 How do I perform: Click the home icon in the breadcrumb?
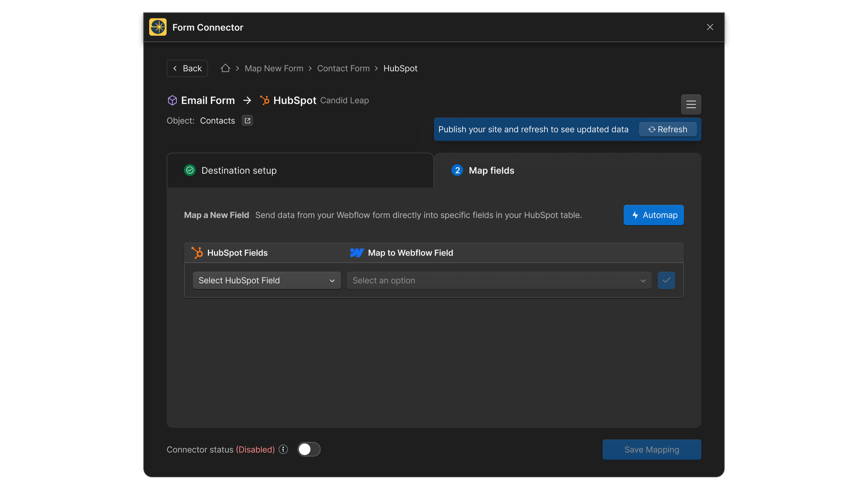(225, 68)
